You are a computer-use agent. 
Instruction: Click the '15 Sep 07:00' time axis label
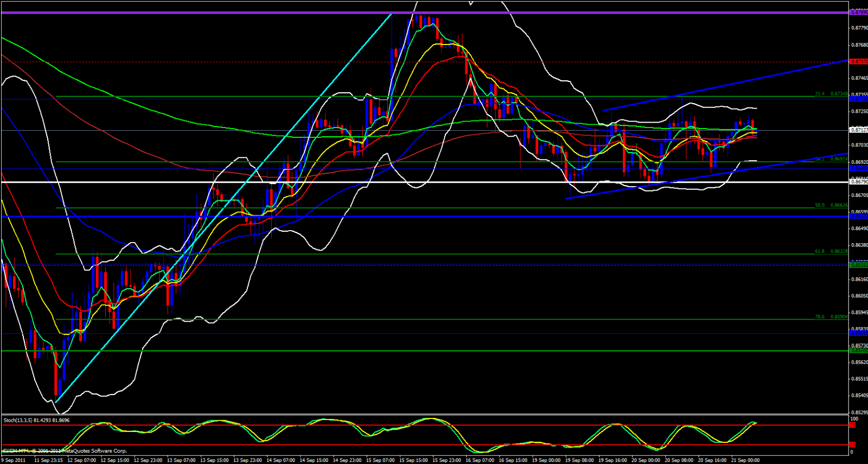[x=380, y=460]
